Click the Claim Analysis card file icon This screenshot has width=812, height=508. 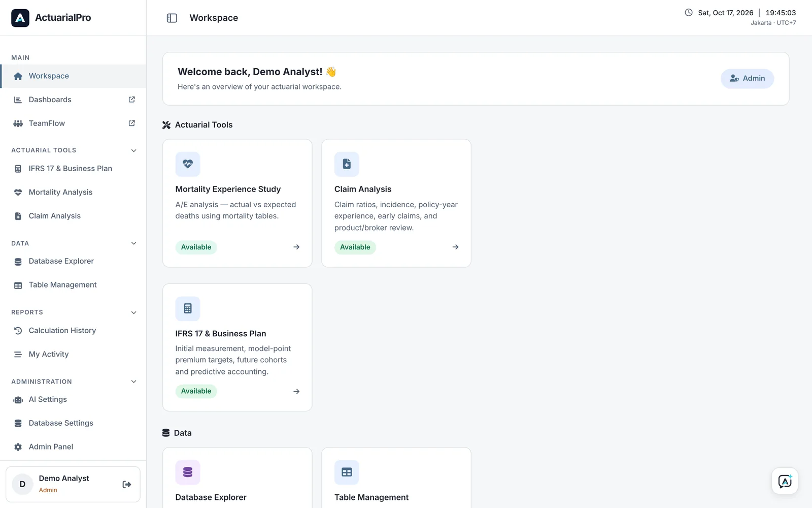click(347, 164)
